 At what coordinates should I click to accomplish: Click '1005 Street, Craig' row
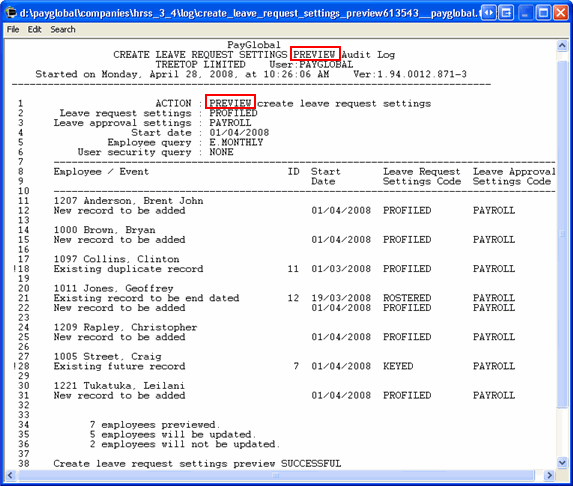107,357
